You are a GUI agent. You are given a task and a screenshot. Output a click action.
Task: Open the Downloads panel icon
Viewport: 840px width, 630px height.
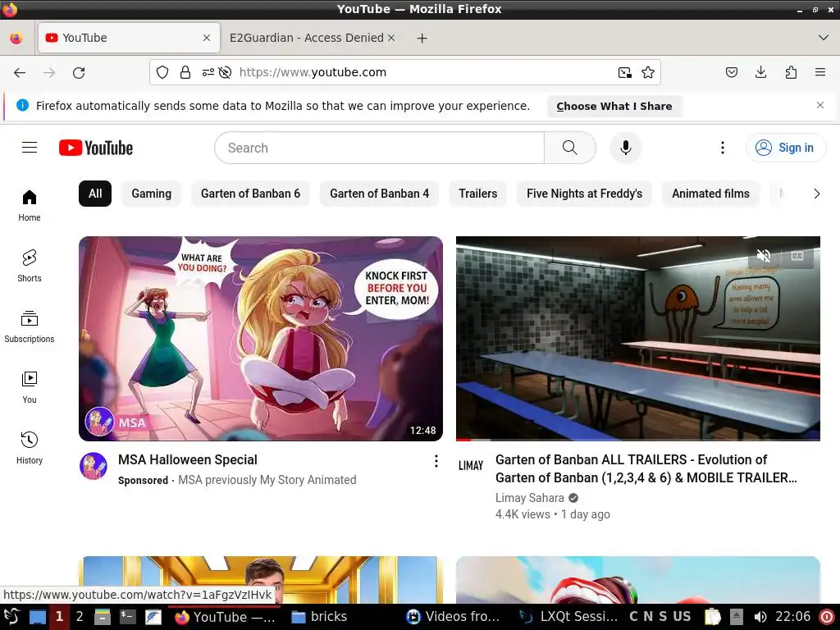tap(760, 72)
